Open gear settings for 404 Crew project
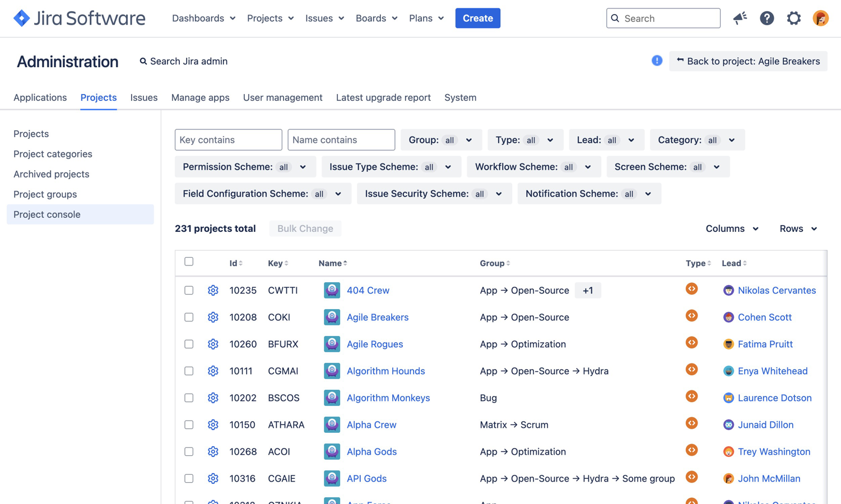Screen dimensions: 841x504 213,290
